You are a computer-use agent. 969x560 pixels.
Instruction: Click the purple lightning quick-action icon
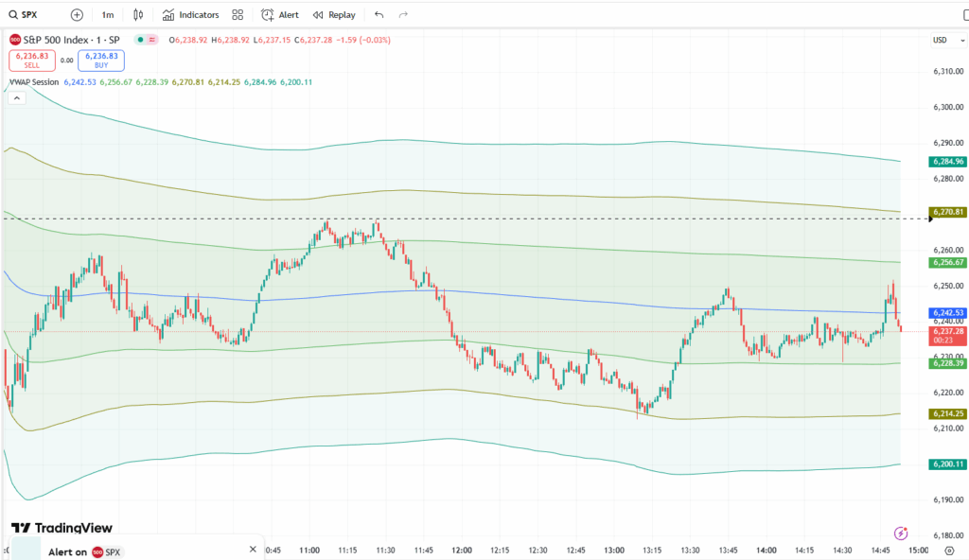(x=901, y=533)
